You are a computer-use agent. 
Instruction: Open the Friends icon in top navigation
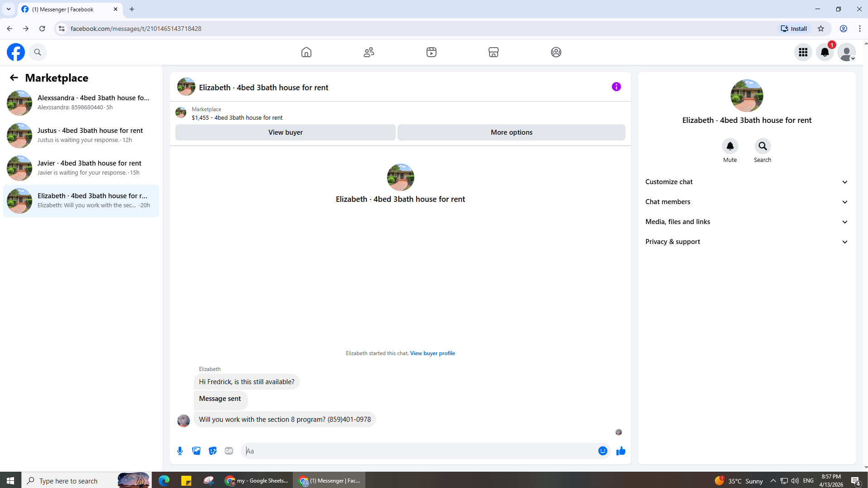click(x=369, y=52)
